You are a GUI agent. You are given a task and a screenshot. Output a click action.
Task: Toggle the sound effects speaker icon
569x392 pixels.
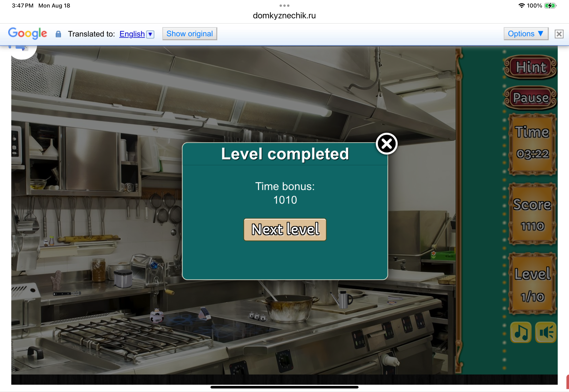tap(546, 332)
